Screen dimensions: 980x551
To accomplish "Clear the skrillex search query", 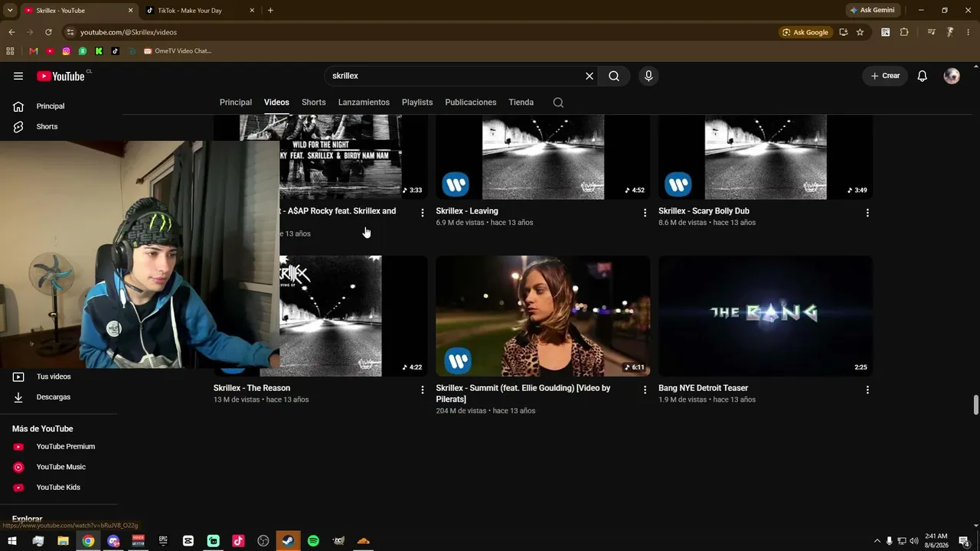I will (x=590, y=76).
